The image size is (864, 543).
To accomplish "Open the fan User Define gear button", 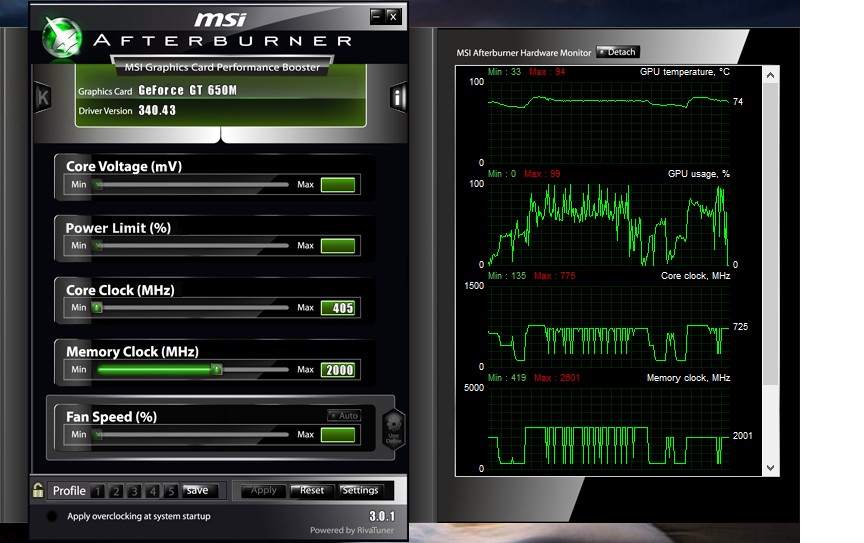I will coord(393,430).
